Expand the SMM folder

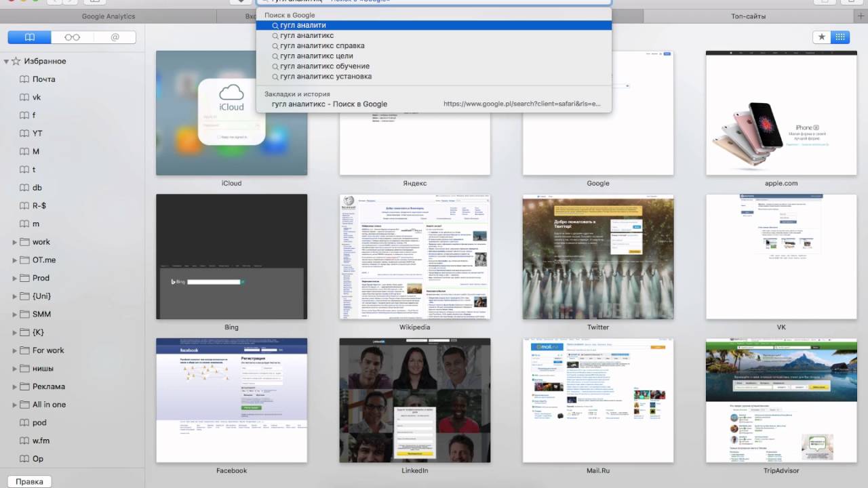click(x=15, y=314)
